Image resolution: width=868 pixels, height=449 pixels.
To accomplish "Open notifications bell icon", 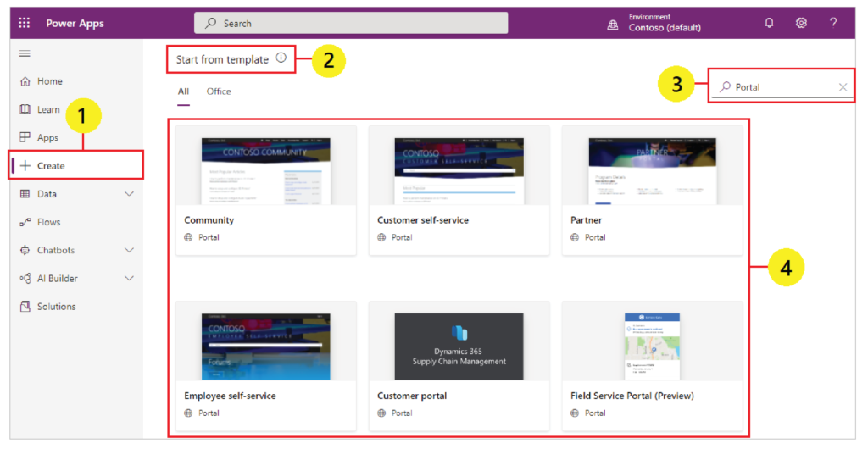I will (x=769, y=23).
